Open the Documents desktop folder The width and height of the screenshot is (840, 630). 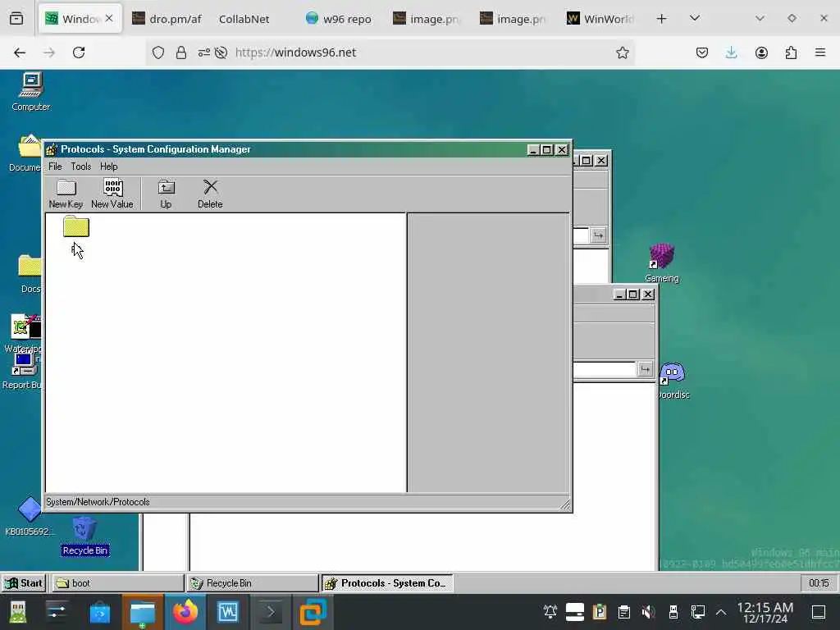point(25,153)
